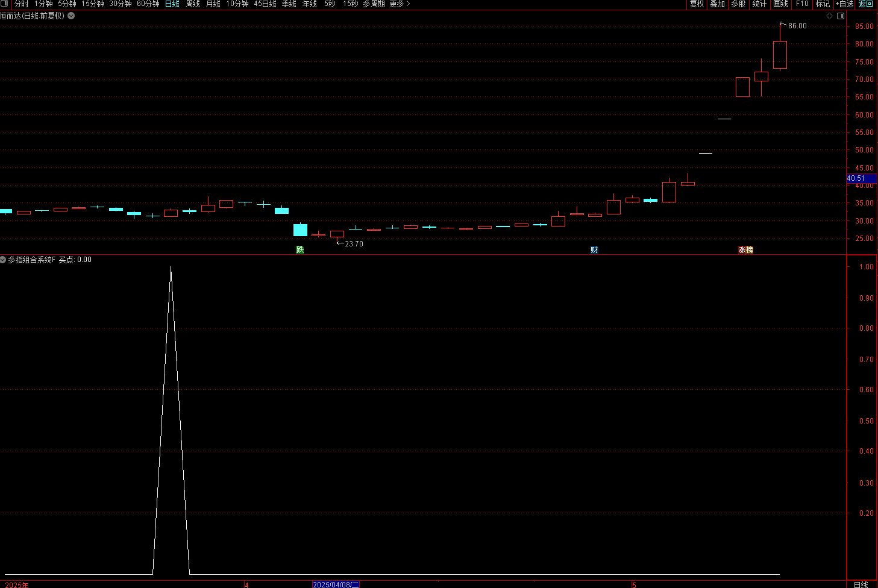Click the 返回 back button

click(x=865, y=4)
